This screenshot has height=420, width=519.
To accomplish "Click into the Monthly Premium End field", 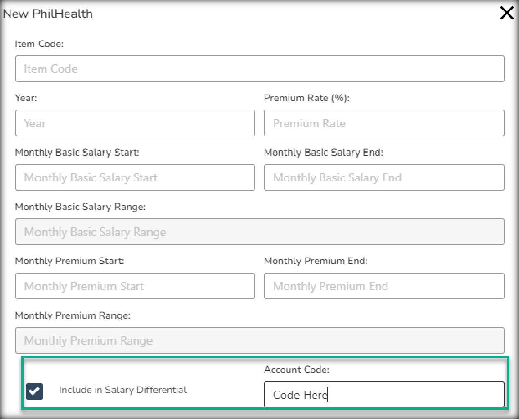I will point(384,286).
